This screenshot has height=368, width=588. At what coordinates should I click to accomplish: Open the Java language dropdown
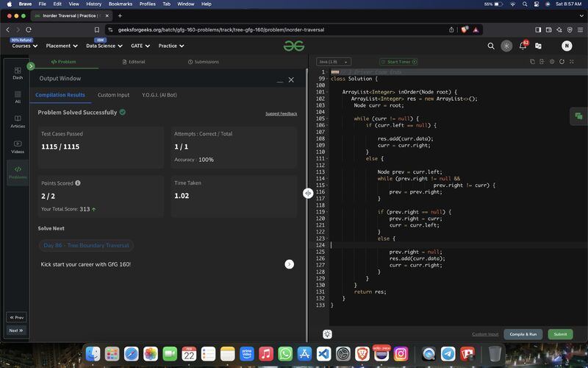333,62
